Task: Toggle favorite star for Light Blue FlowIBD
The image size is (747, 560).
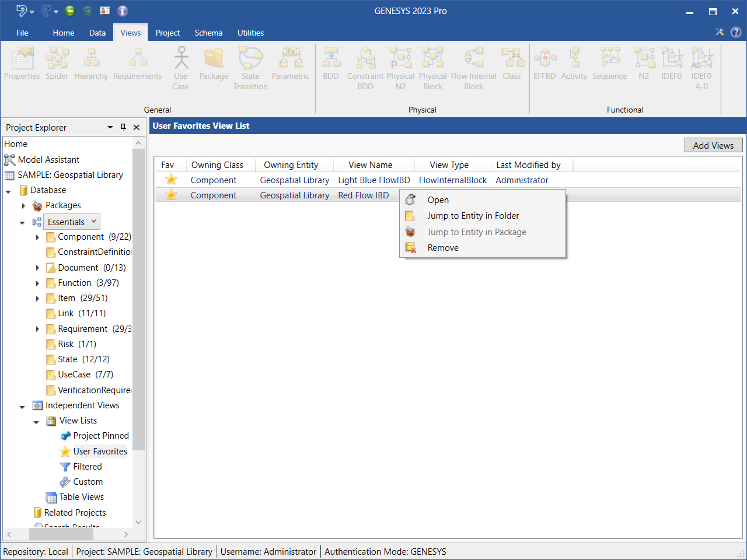Action: [171, 180]
